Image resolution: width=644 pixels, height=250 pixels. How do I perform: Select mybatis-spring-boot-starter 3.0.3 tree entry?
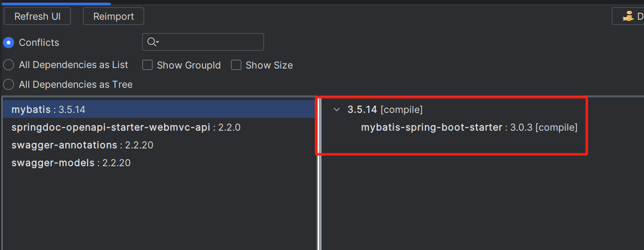[469, 127]
